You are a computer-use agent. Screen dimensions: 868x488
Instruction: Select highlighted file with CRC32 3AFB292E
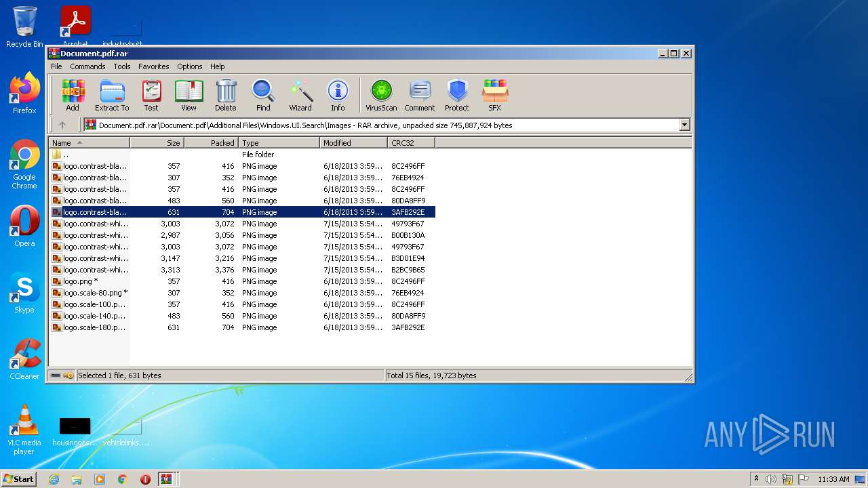pyautogui.click(x=242, y=212)
